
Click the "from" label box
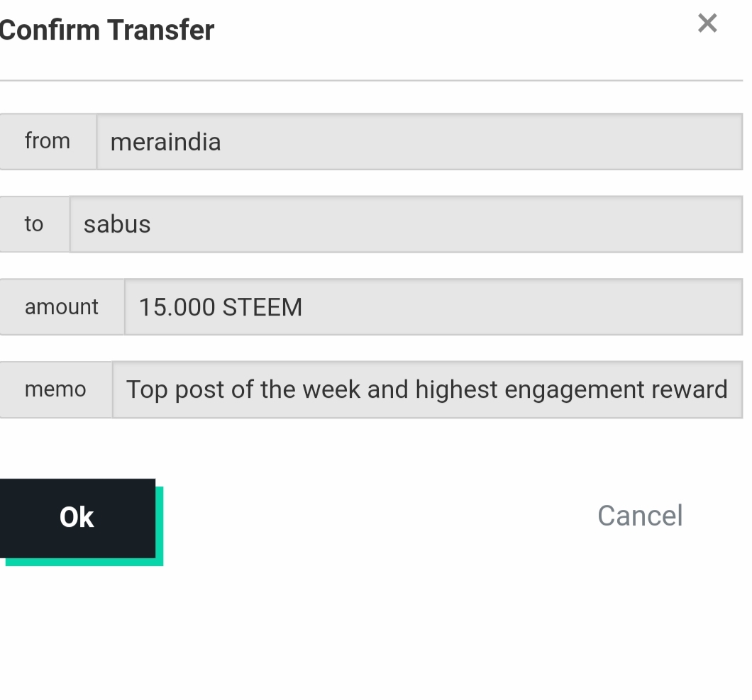[x=48, y=141]
